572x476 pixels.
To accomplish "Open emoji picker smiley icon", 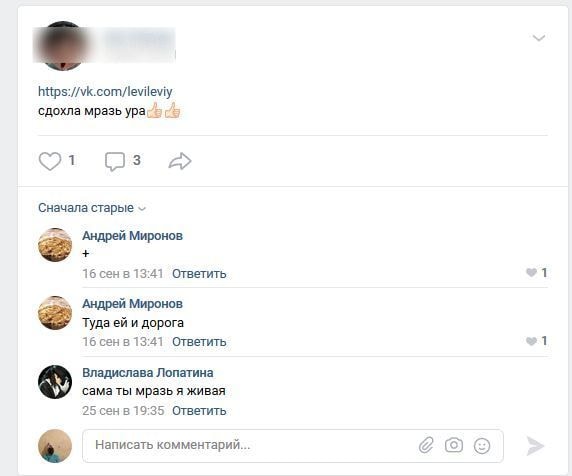I will (x=482, y=446).
